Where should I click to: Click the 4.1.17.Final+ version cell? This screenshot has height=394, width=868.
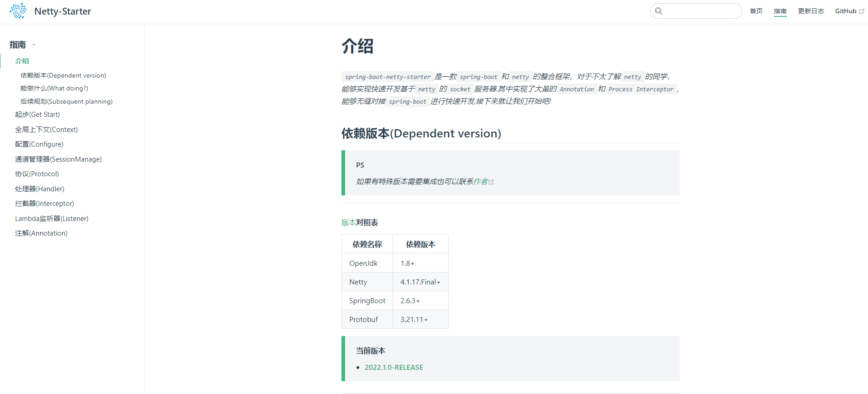point(421,282)
